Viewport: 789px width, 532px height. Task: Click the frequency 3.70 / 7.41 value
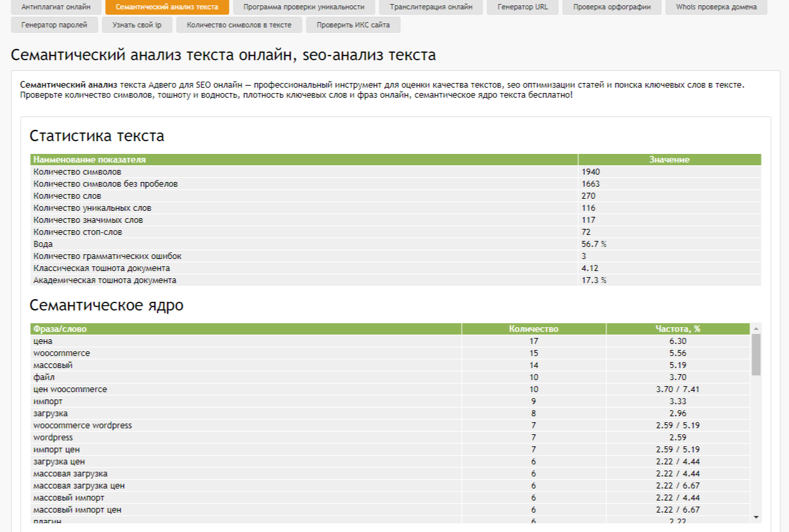pos(678,389)
